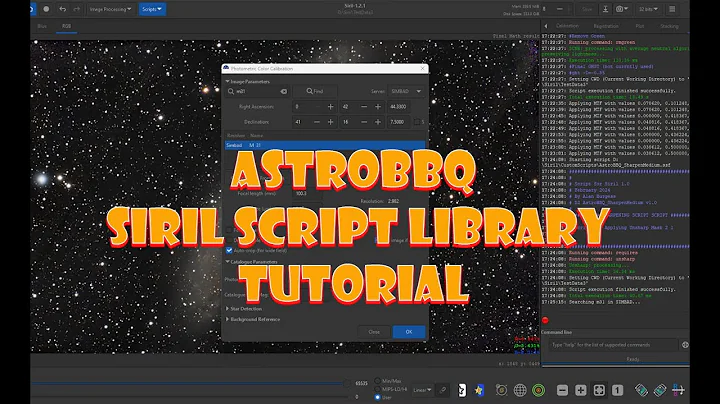Click the red stop button below the log

coord(545,320)
